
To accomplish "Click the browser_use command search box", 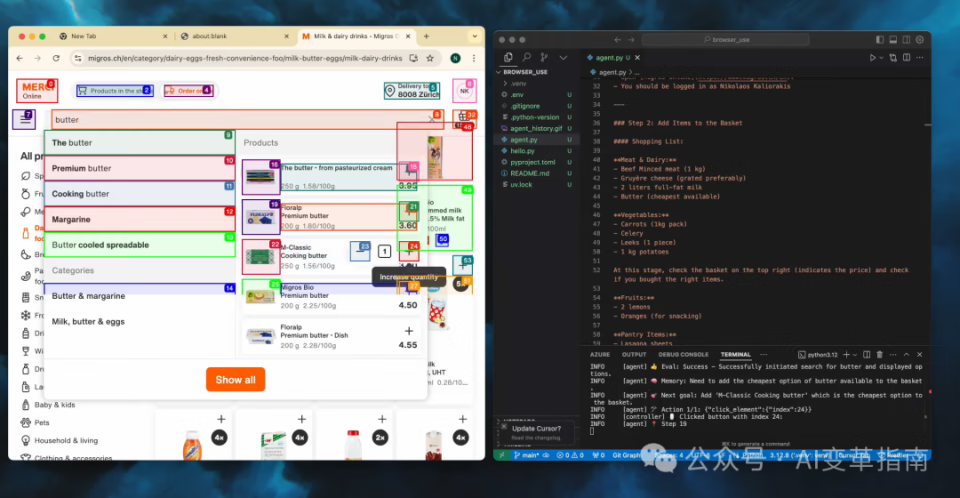I will coord(726,40).
